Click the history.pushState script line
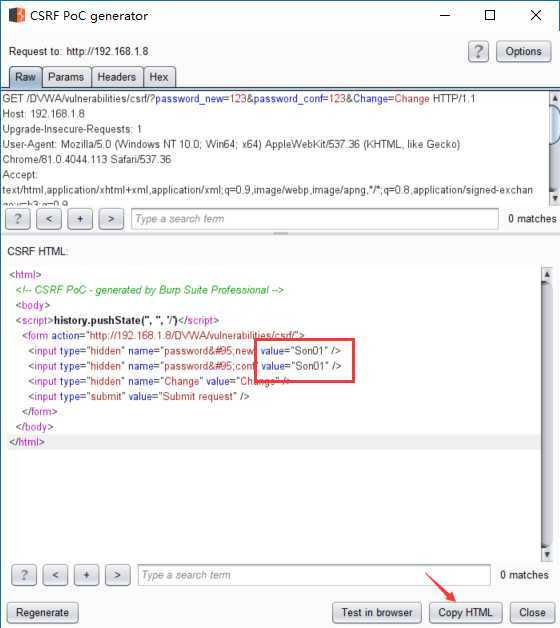Image resolution: width=560 pixels, height=628 pixels. tap(117, 320)
